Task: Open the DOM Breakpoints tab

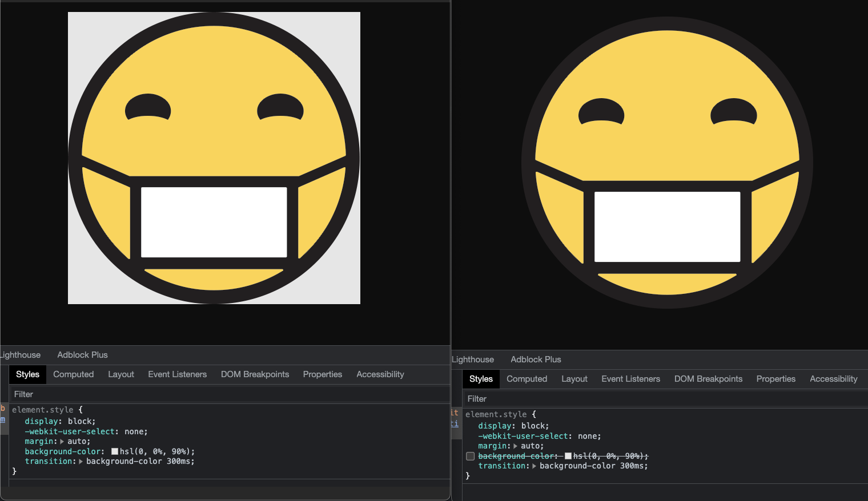Action: 255,374
